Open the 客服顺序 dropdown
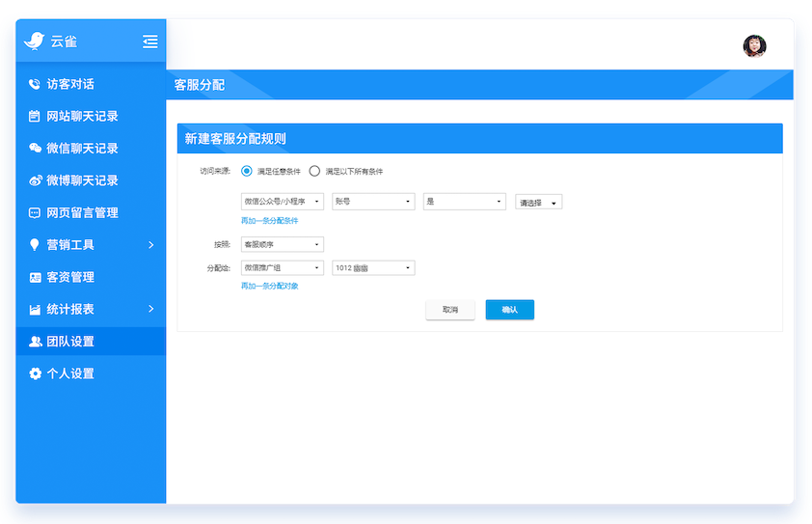 (x=283, y=244)
